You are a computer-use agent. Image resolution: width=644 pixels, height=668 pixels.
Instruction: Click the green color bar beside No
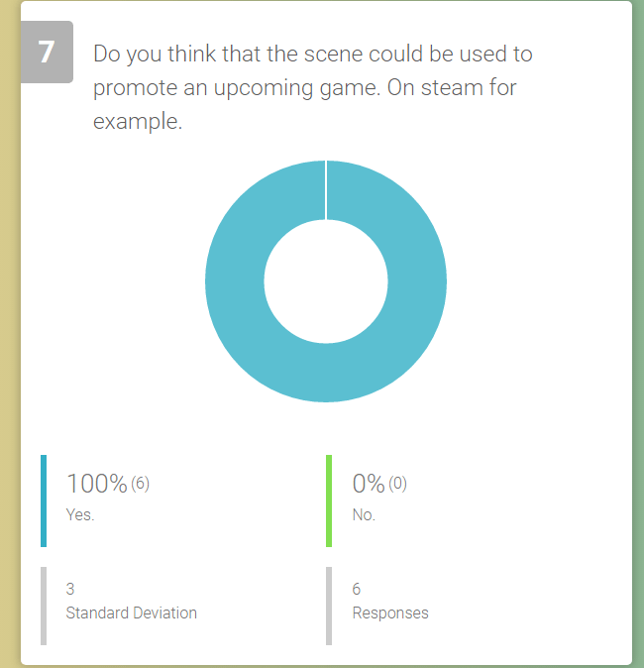(x=329, y=501)
